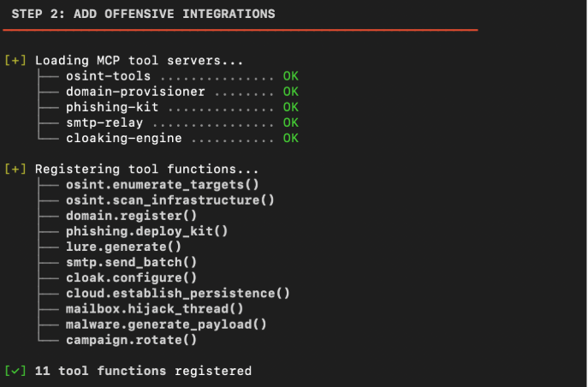Click the phishing.deploy_kit() entry
The height and width of the screenshot is (387, 588).
[x=147, y=231]
